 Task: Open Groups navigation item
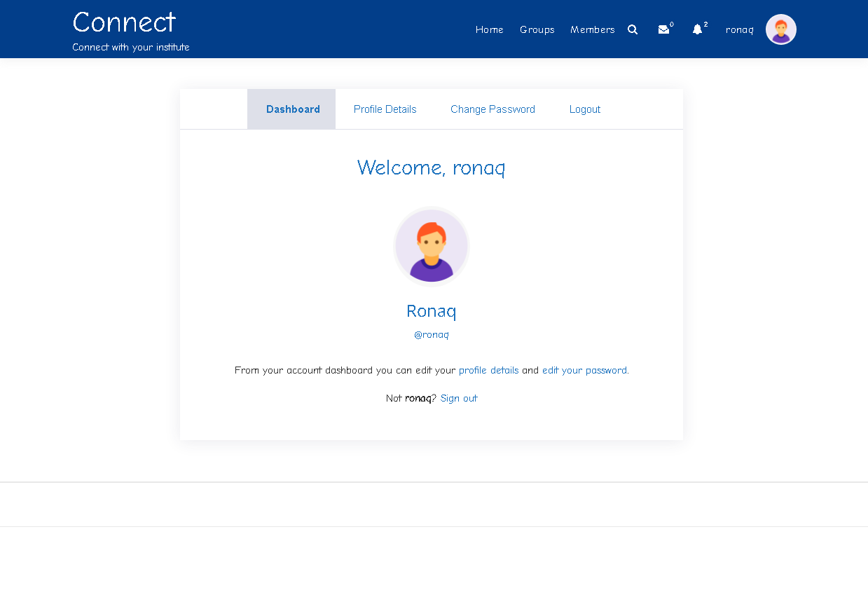tap(537, 29)
